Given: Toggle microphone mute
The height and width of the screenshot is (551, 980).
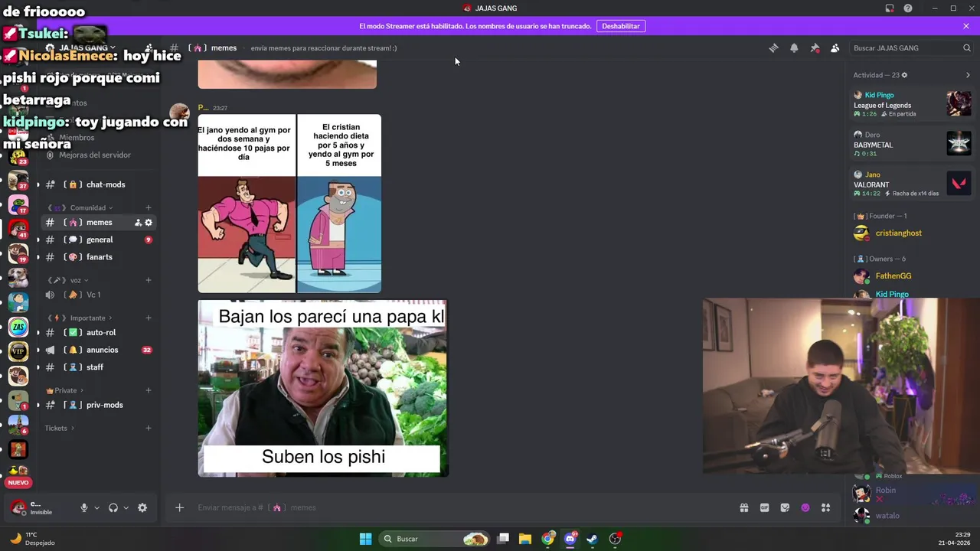Looking at the screenshot, I should coord(84,507).
